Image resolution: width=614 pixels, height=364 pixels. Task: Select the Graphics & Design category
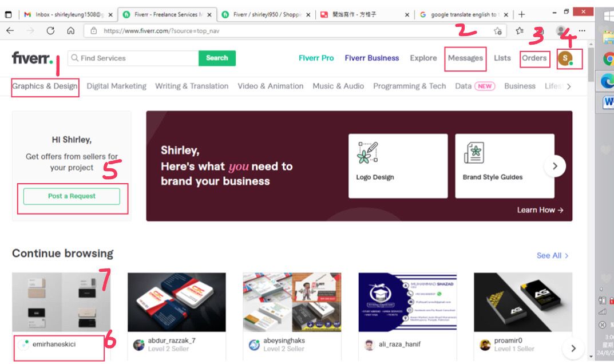45,86
